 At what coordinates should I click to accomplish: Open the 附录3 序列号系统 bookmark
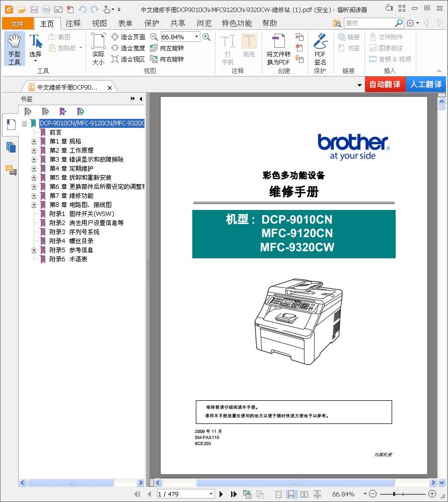pyautogui.click(x=74, y=232)
